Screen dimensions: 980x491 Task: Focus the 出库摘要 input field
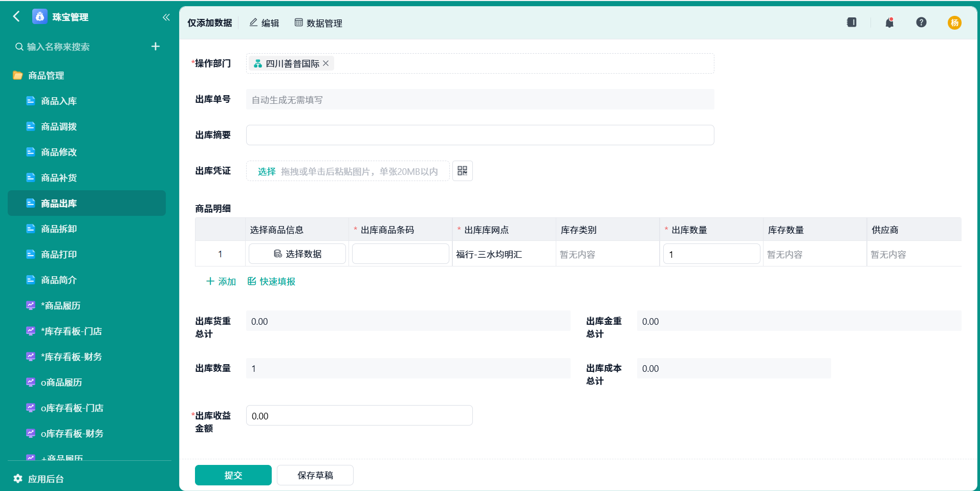[480, 135]
